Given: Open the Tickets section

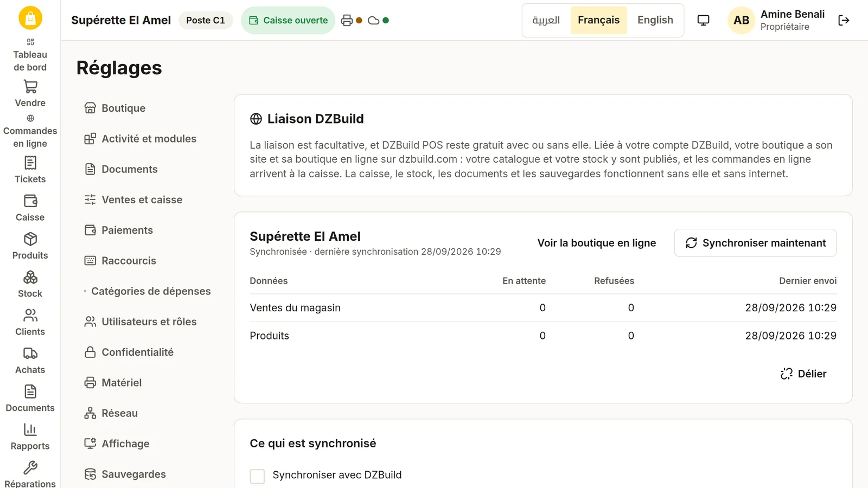Looking at the screenshot, I should click(x=30, y=170).
